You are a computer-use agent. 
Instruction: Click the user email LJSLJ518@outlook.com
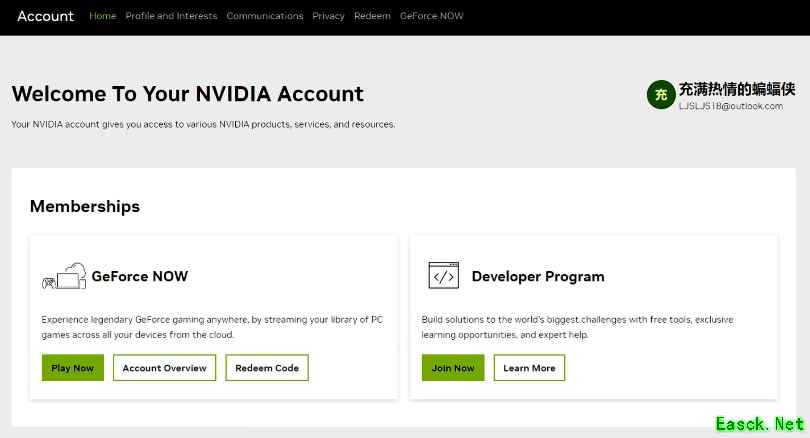(x=730, y=106)
